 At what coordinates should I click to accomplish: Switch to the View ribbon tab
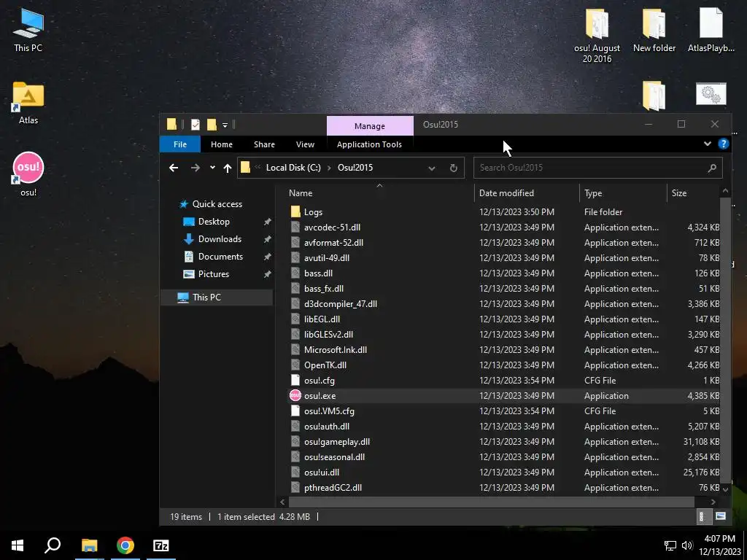pyautogui.click(x=305, y=144)
